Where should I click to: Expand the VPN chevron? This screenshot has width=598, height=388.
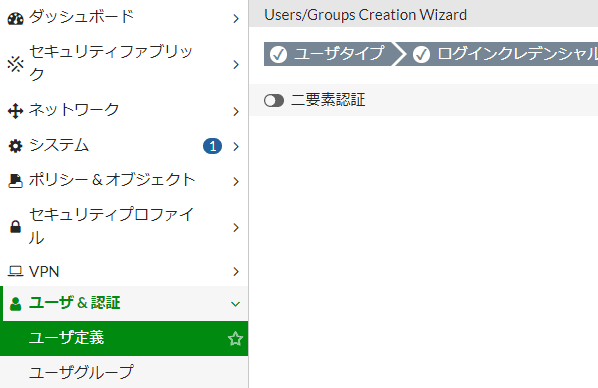click(236, 272)
